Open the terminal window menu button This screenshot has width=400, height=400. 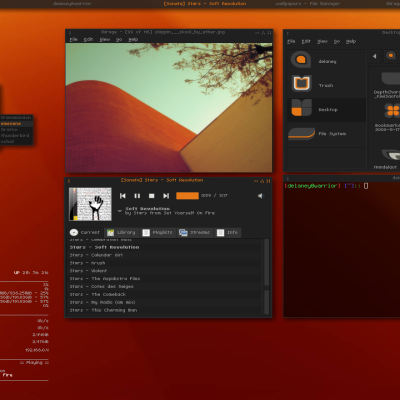(288, 179)
